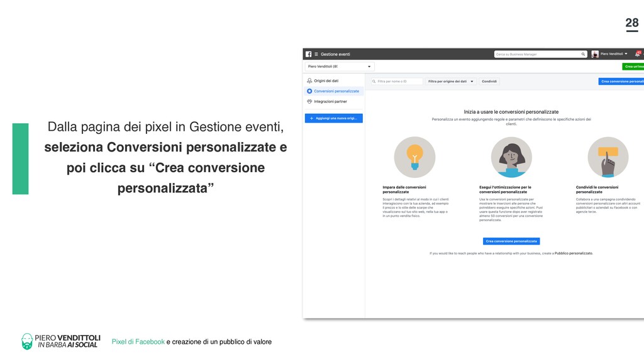Click Impara dalle conversioni personalizzate heading

404,189
